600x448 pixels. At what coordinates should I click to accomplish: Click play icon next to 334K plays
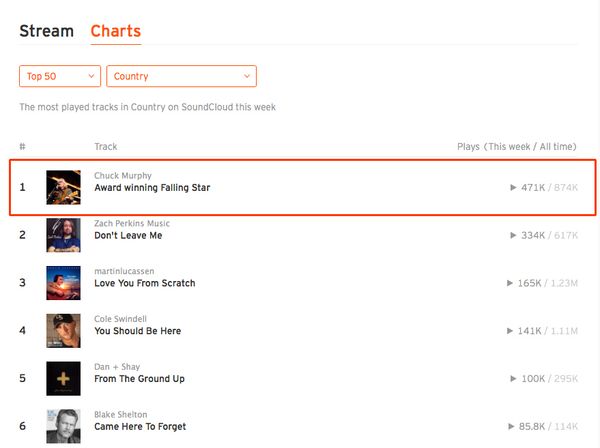(513, 235)
